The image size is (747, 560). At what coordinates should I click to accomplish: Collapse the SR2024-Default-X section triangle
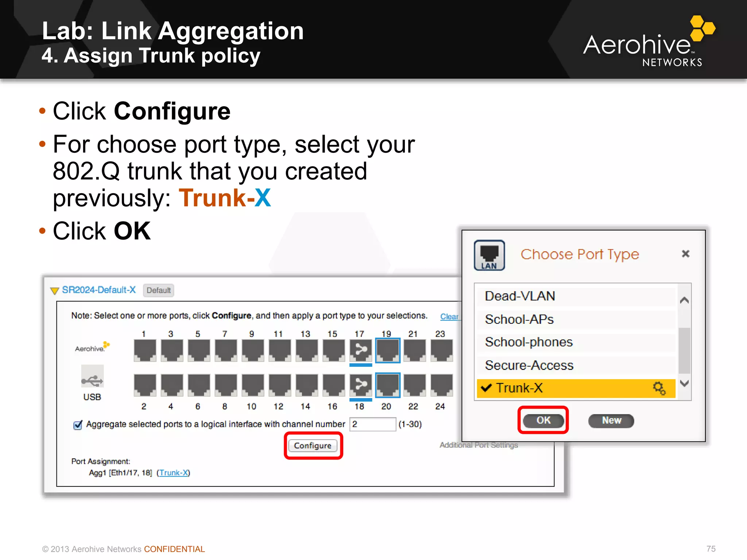55,291
